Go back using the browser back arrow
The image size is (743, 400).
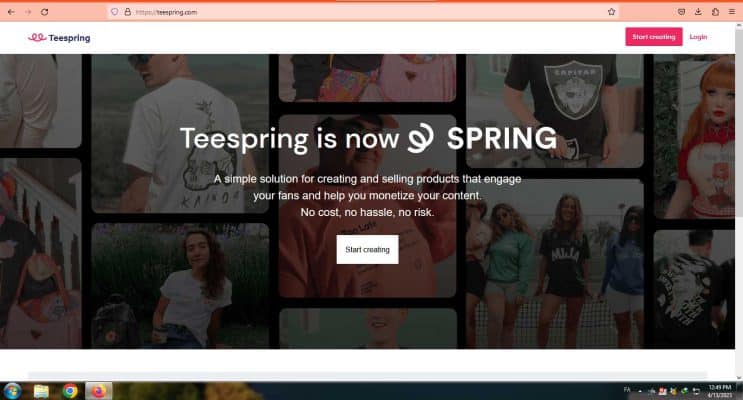11,12
